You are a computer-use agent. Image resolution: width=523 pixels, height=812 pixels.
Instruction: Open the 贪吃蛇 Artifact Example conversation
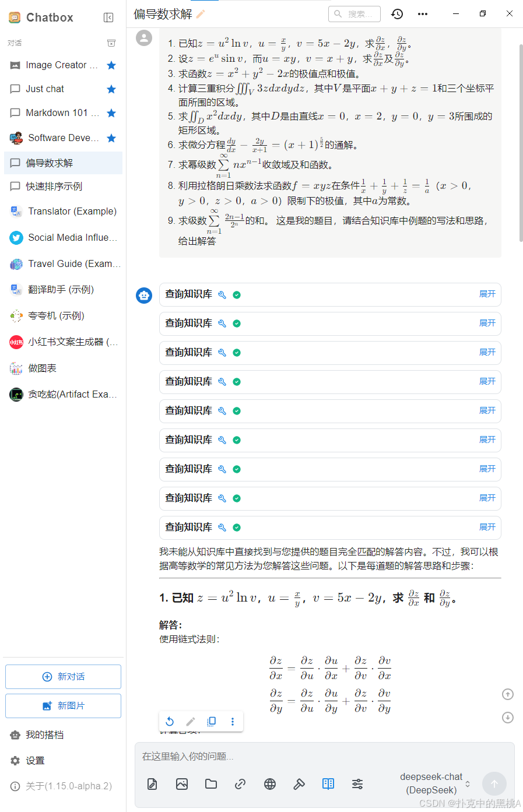pos(63,395)
